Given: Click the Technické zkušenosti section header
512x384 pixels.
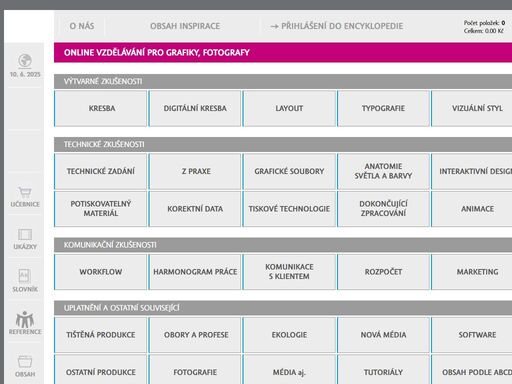Looking at the screenshot, I should [283, 144].
